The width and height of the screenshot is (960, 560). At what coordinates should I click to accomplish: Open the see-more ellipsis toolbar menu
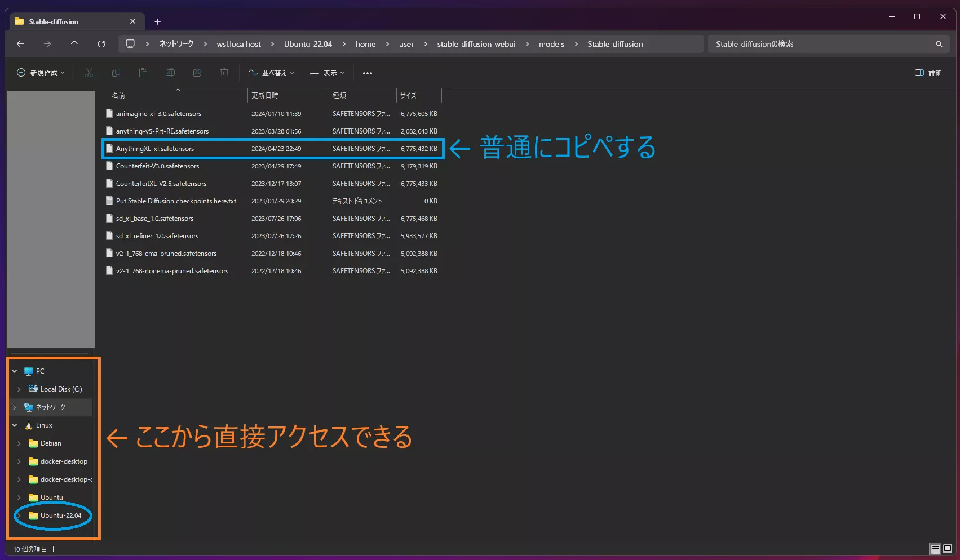point(368,73)
